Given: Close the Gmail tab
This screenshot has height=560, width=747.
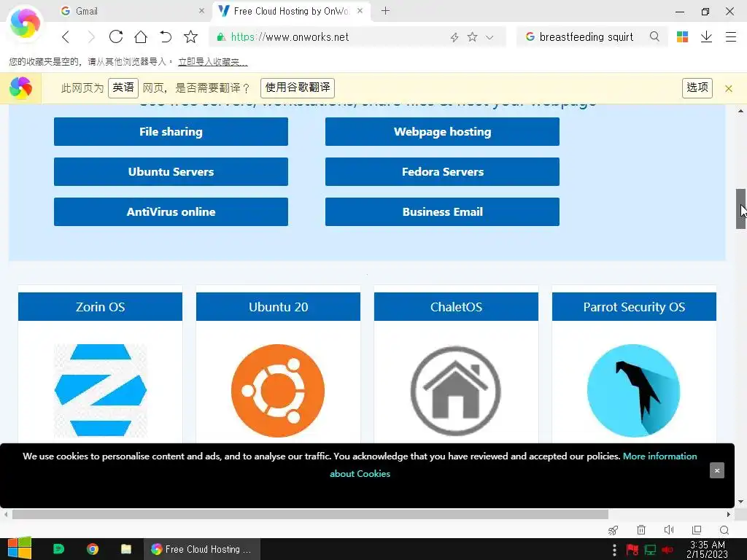Looking at the screenshot, I should 201,10.
